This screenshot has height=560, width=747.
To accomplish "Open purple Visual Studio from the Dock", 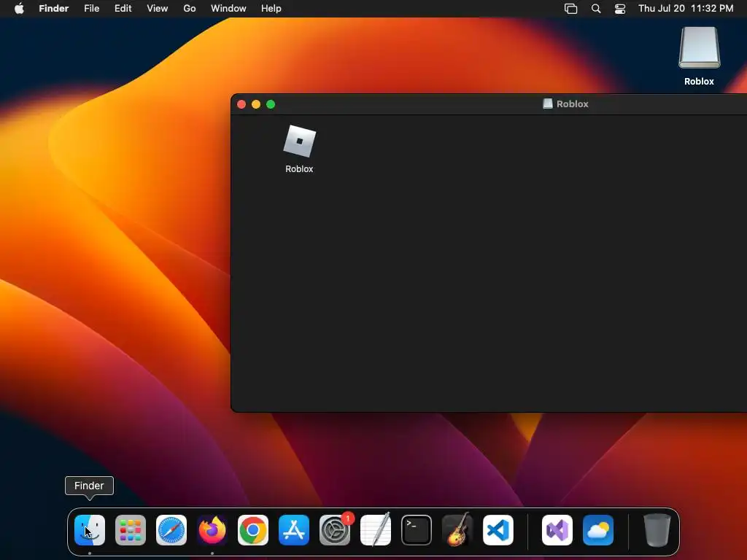I will click(x=557, y=530).
